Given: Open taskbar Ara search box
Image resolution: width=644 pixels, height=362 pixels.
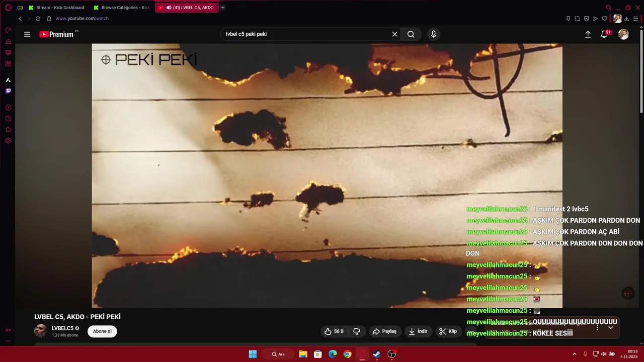Looking at the screenshot, I should (x=278, y=354).
